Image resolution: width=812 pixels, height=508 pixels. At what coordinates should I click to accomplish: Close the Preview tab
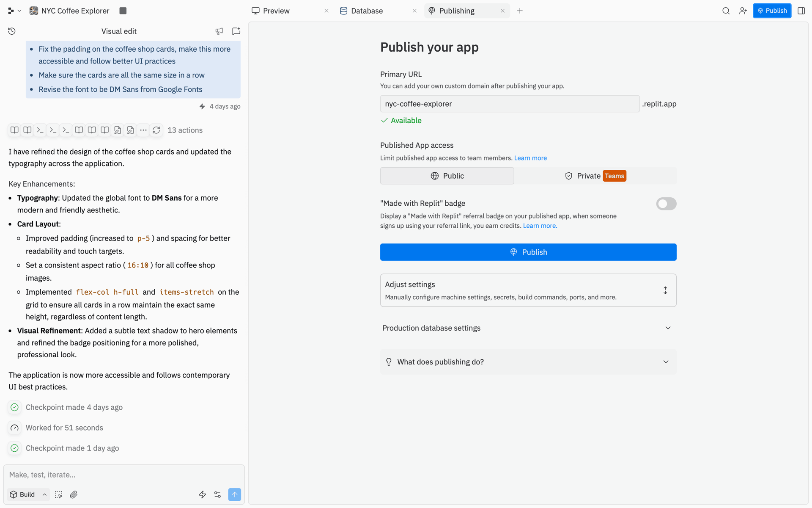click(x=326, y=11)
